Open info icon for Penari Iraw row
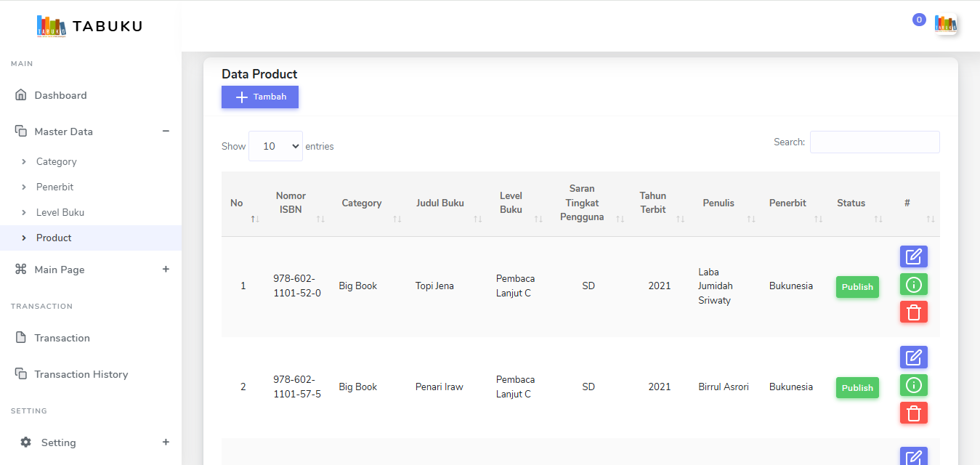Screen dimensions: 980x465 click(913, 385)
